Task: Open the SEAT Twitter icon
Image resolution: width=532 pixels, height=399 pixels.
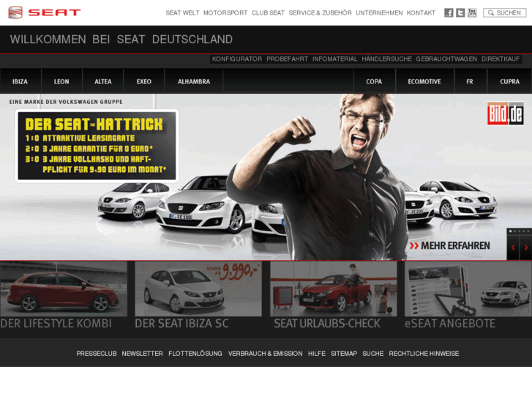Action: pyautogui.click(x=460, y=13)
